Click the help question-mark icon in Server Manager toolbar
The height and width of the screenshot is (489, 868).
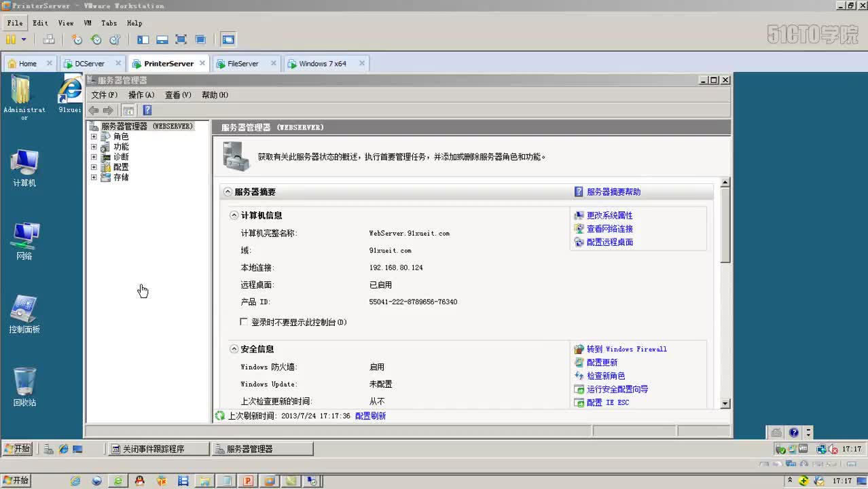(147, 110)
